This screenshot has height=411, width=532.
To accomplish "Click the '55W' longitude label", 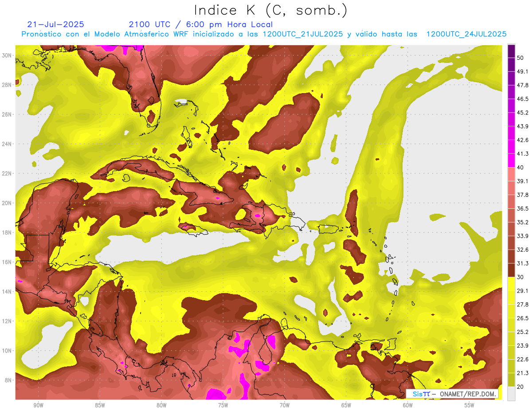I will click(469, 405).
